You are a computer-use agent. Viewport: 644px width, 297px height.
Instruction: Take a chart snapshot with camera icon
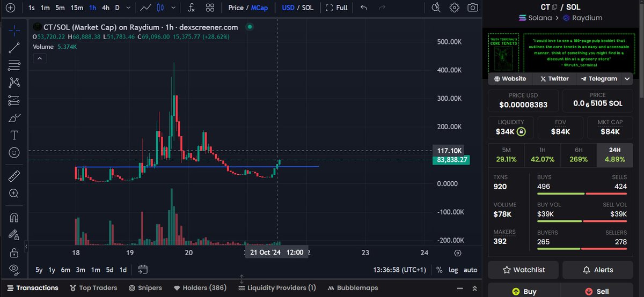pyautogui.click(x=472, y=8)
